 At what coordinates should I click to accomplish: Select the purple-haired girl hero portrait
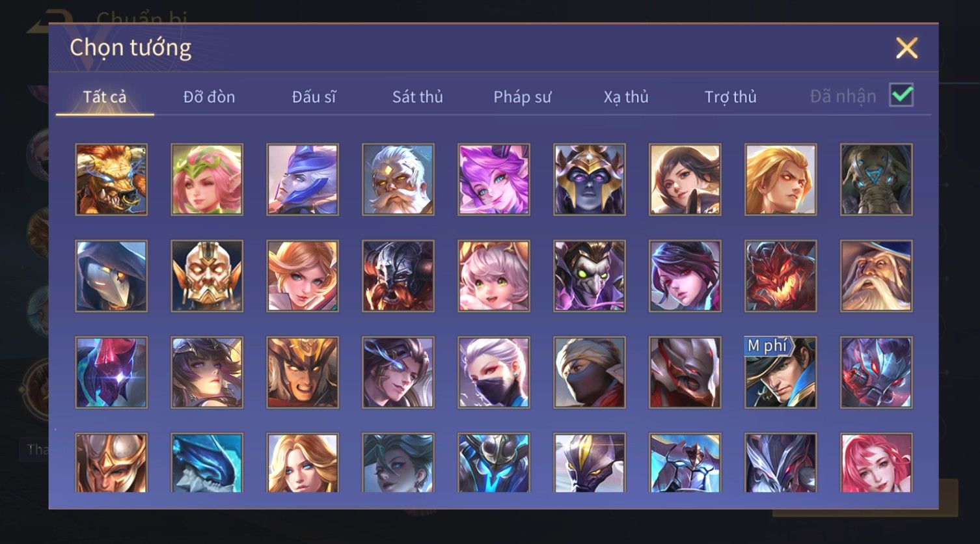point(494,180)
